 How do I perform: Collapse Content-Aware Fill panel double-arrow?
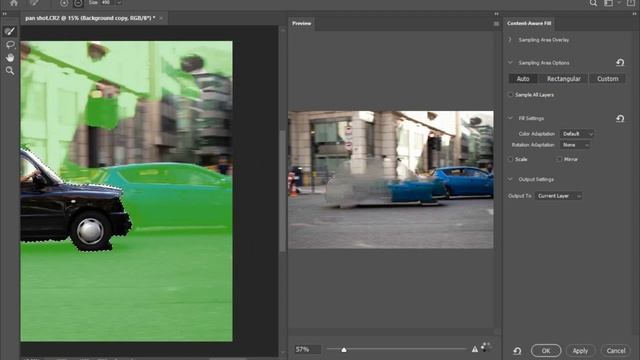[635, 13]
